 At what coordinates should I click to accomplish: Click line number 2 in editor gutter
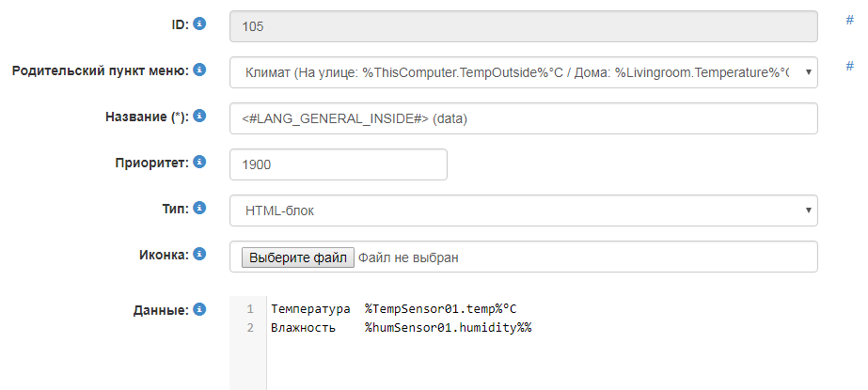(250, 328)
